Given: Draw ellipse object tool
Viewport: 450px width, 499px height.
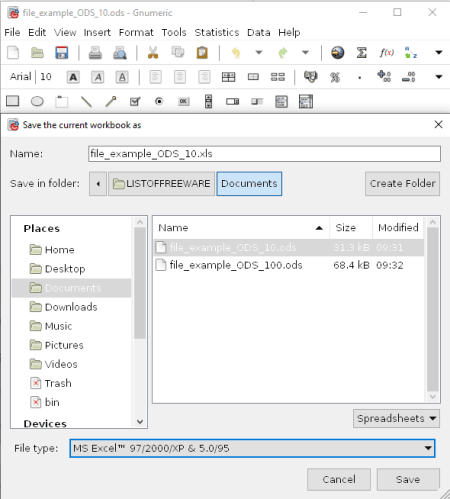Looking at the screenshot, I should 37,101.
